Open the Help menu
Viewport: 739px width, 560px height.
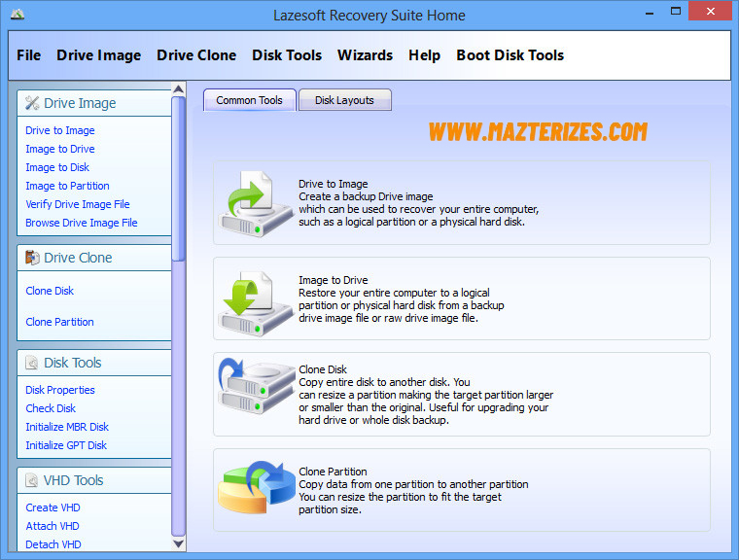point(424,55)
